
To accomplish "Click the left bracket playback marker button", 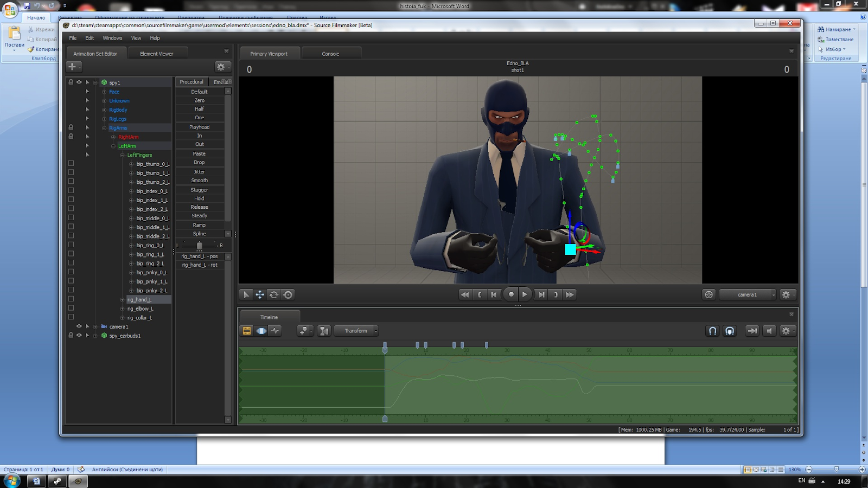I will click(x=480, y=294).
